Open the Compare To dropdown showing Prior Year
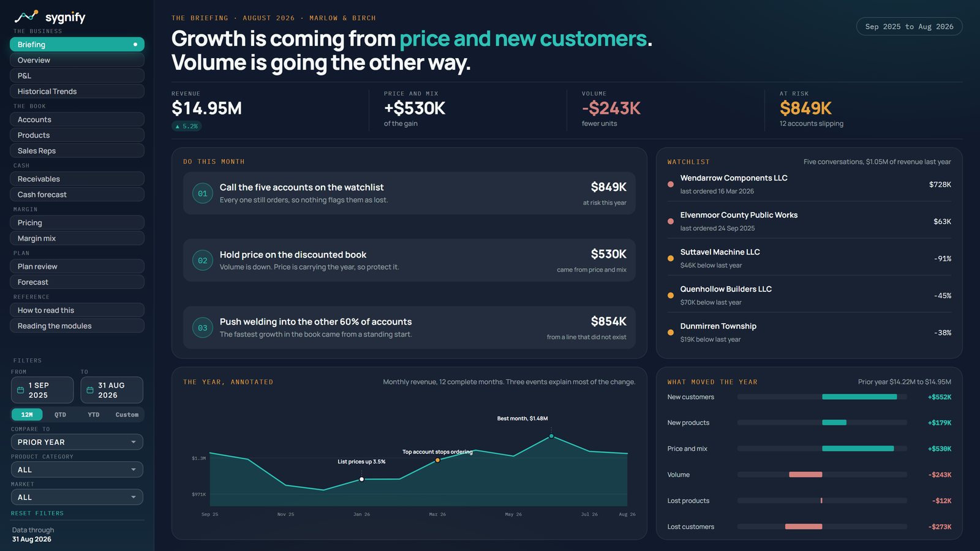 tap(77, 442)
